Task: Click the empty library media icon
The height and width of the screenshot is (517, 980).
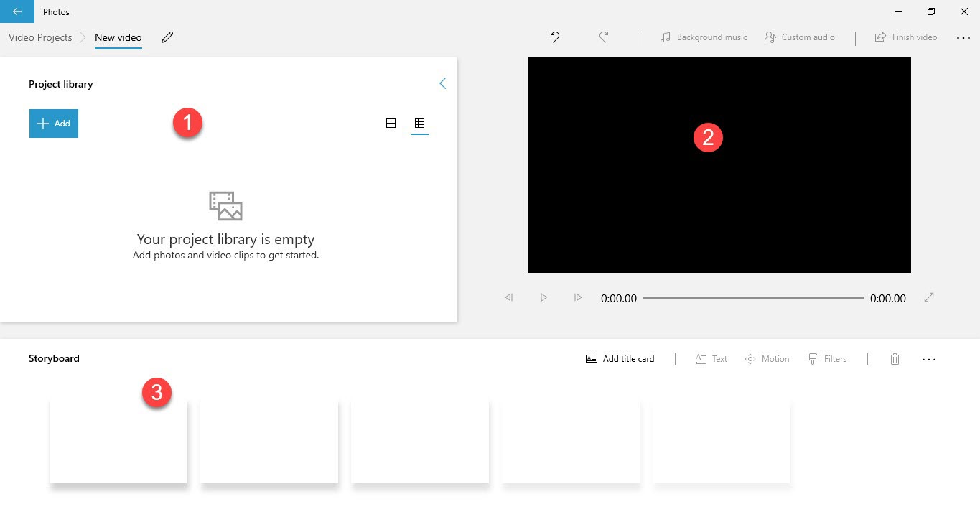Action: point(226,206)
